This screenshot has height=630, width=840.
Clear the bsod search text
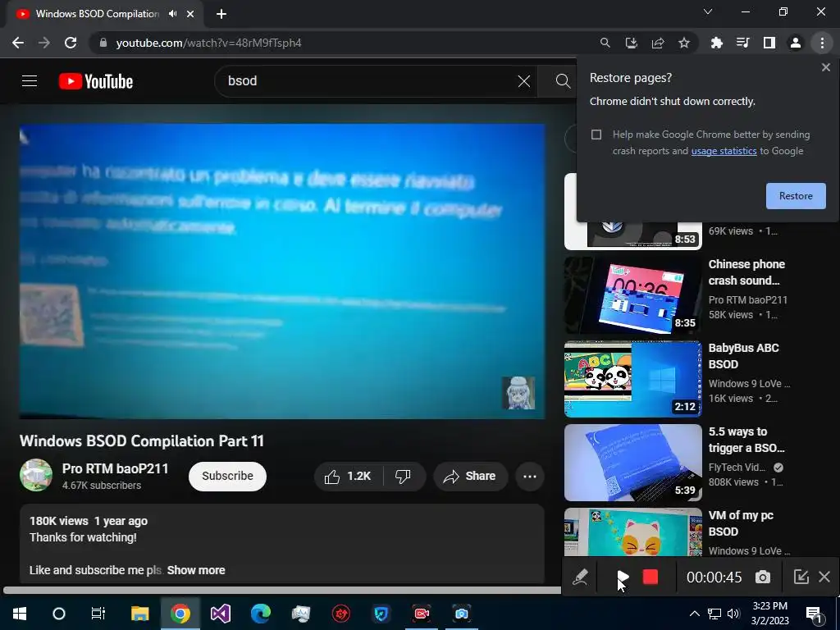click(x=524, y=81)
